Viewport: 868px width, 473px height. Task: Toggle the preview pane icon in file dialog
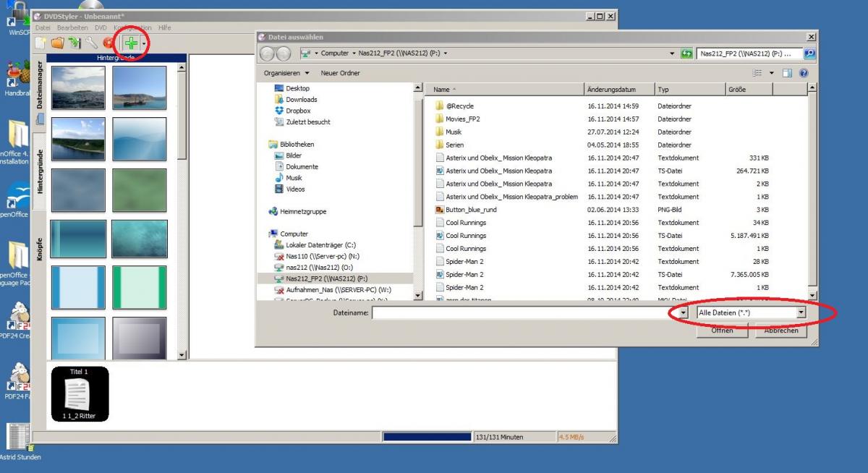click(x=787, y=73)
